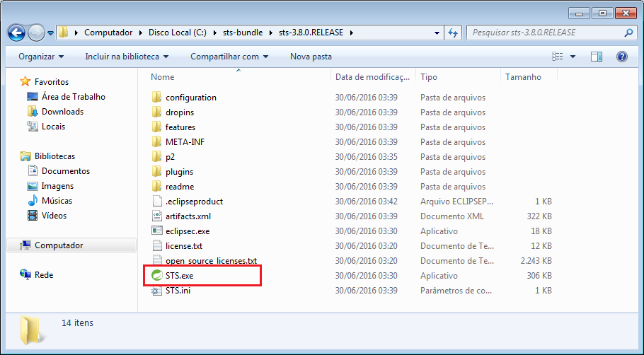
Task: Select the open_source_licenses.txt file name
Action: [211, 261]
